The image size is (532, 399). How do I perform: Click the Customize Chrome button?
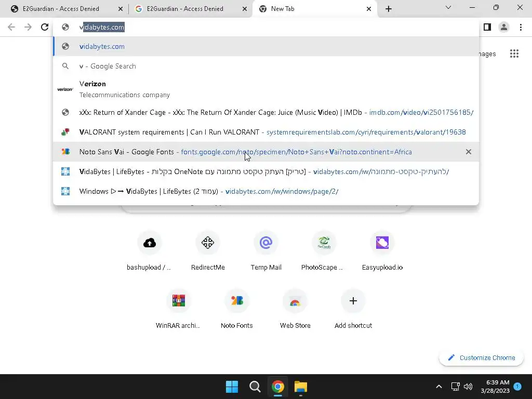(x=481, y=357)
